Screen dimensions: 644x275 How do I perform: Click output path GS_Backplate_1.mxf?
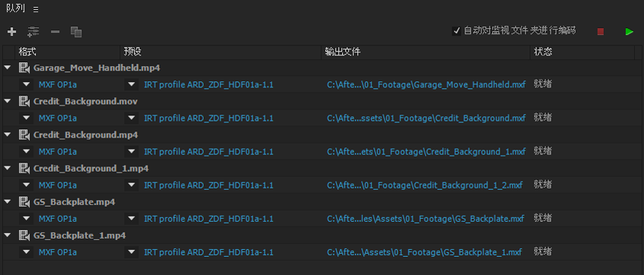(425, 253)
